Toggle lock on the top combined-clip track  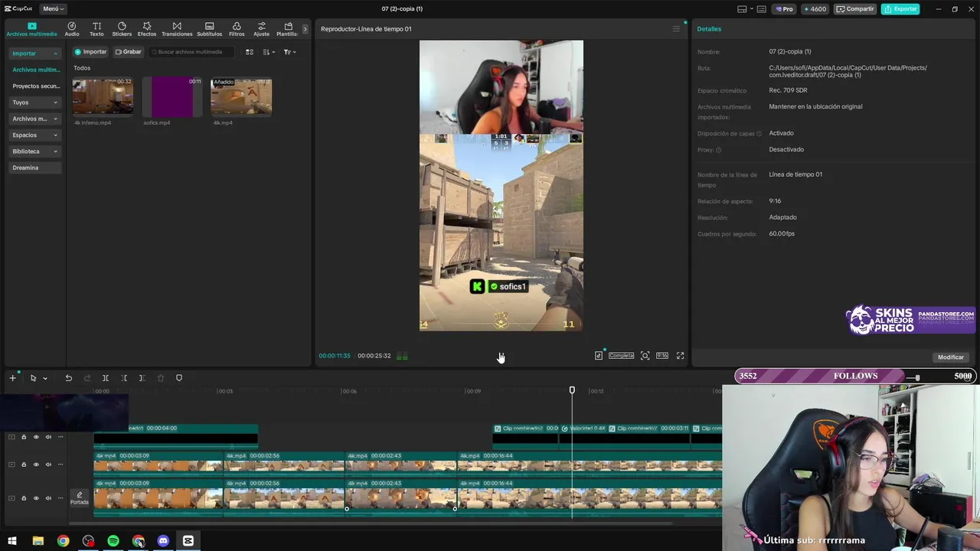(x=24, y=437)
